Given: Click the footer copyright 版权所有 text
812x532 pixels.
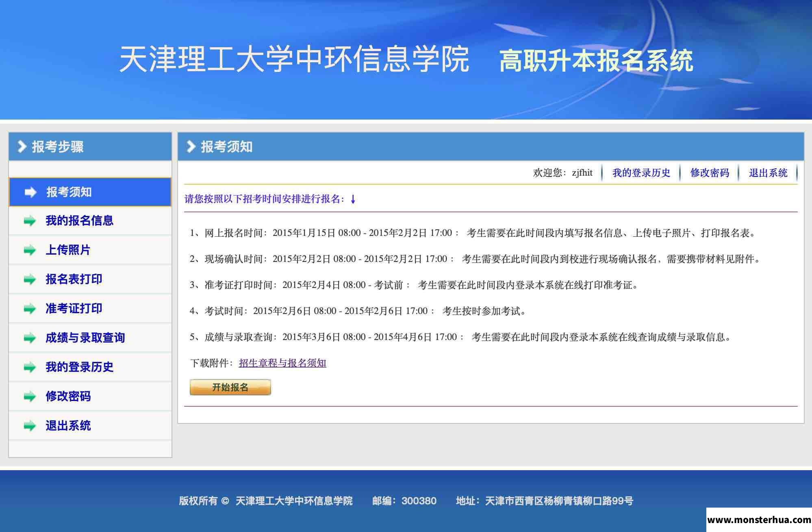Looking at the screenshot, I should [266, 501].
